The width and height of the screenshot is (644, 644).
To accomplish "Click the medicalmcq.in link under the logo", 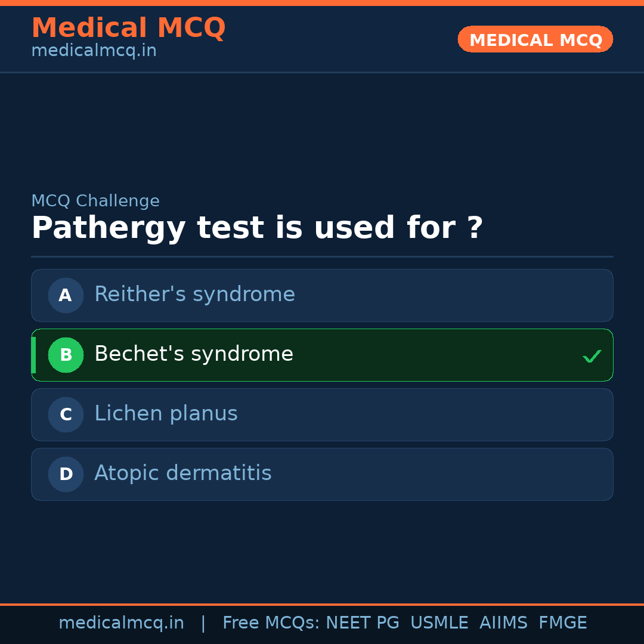I will tap(94, 51).
